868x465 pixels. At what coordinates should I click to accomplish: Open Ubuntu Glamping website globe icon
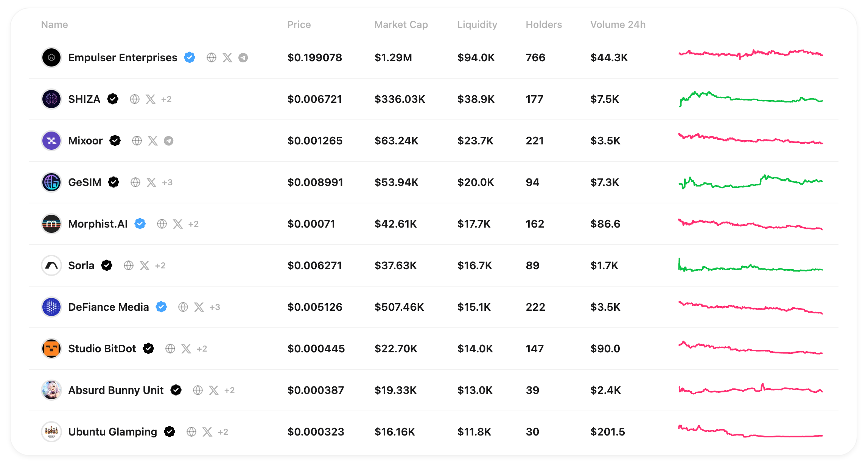191,432
